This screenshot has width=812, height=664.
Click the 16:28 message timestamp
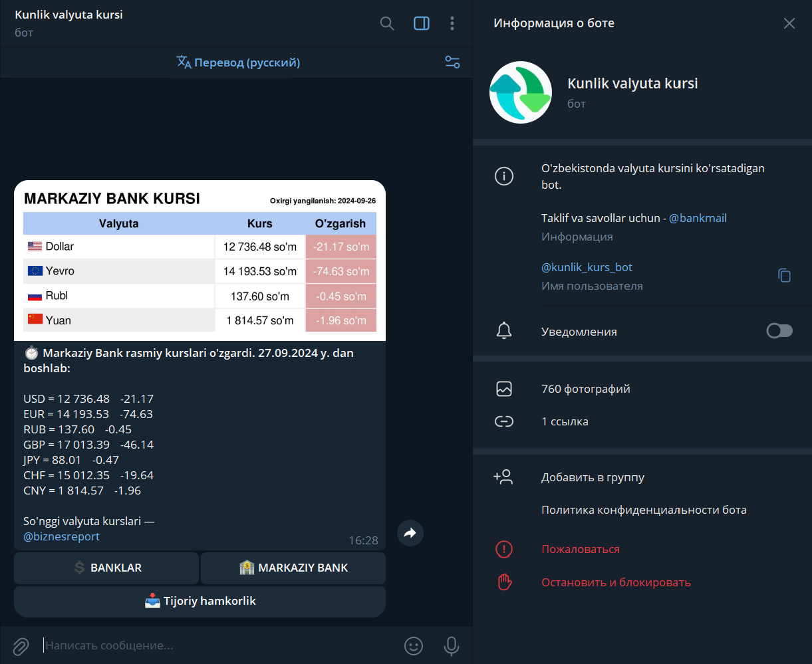[363, 540]
